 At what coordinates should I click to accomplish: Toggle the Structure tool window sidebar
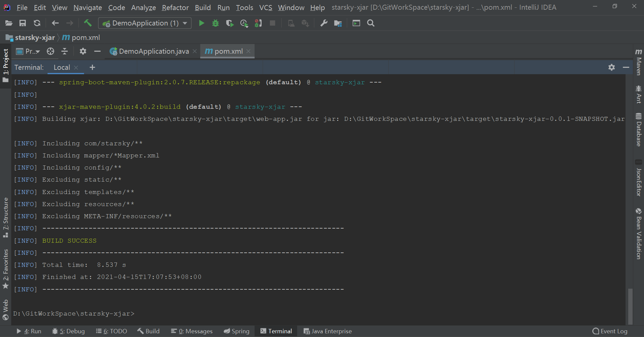tap(5, 218)
